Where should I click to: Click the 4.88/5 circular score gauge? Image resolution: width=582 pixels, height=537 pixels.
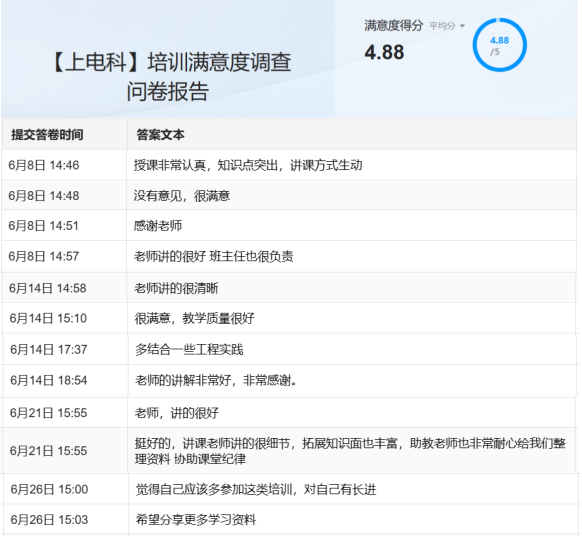500,45
